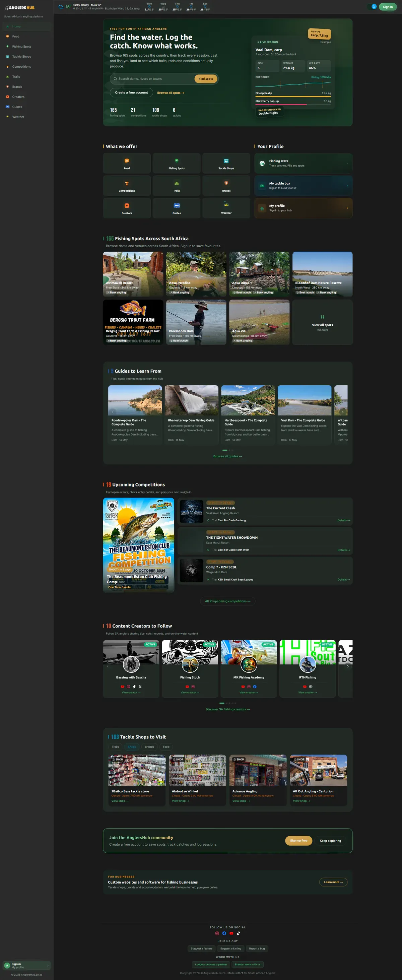
Task: Click the Tackle Shops sidebar icon
Action: [7, 57]
